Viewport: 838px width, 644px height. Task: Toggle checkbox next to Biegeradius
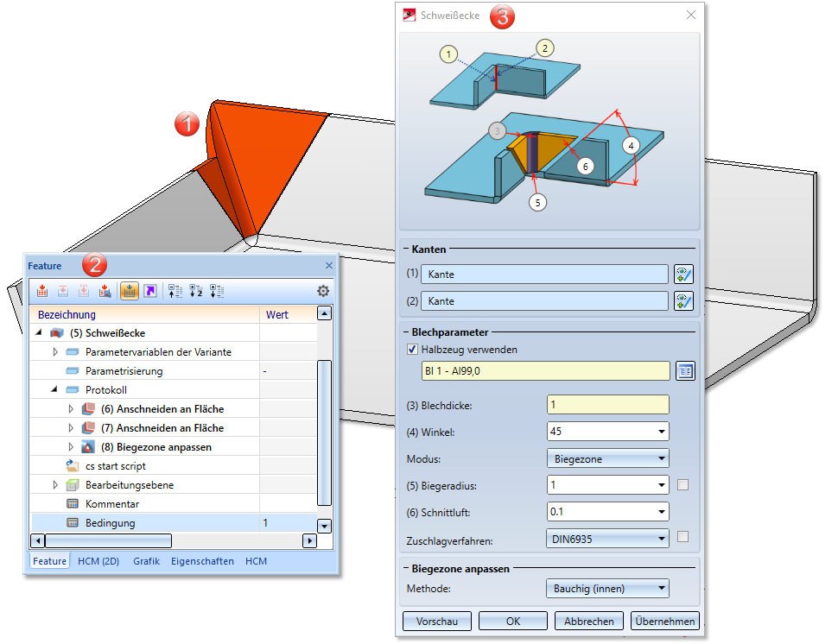click(682, 485)
